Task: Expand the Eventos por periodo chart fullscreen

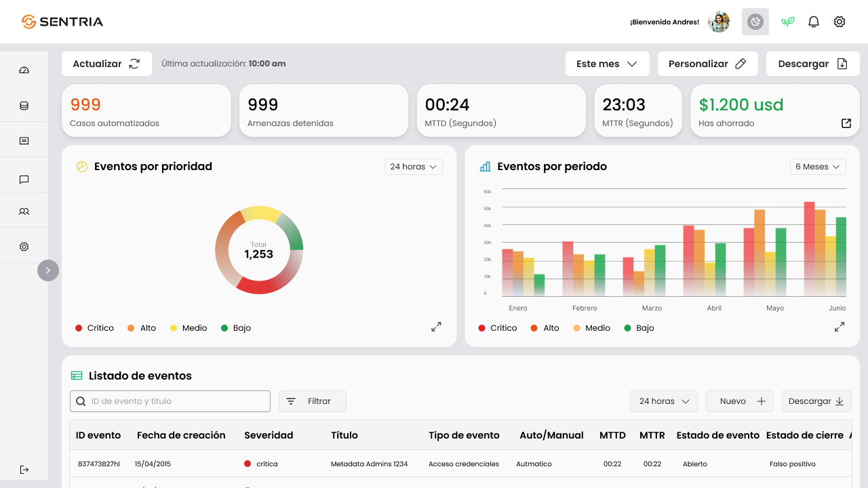Action: 840,327
